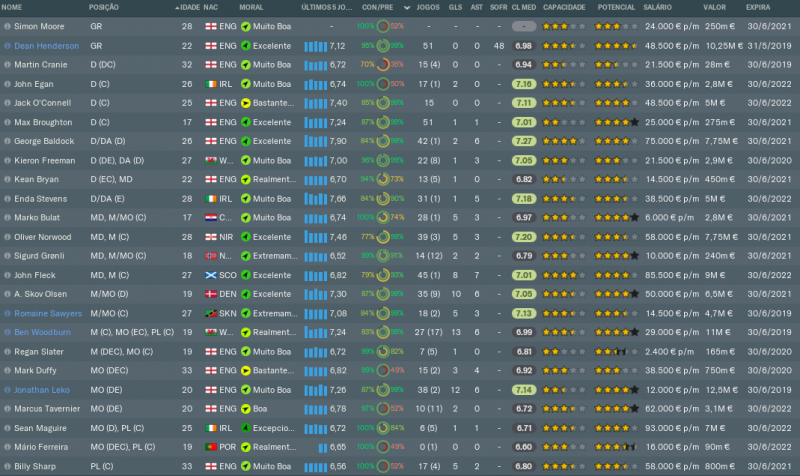Click Jack O'Connell's yellow morale icon

click(x=245, y=103)
